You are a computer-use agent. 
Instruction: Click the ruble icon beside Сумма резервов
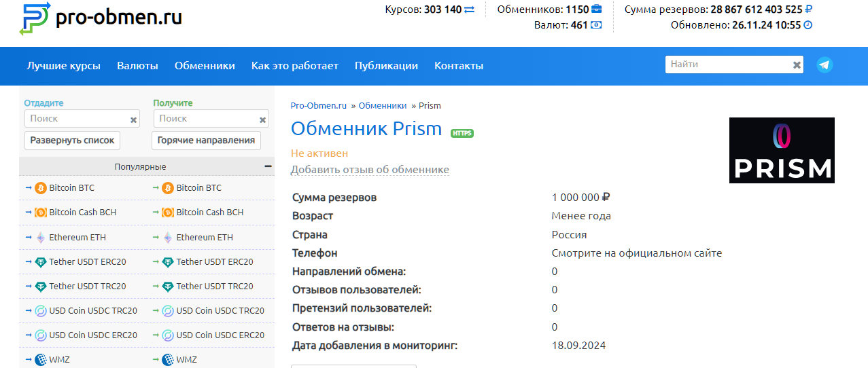point(808,10)
